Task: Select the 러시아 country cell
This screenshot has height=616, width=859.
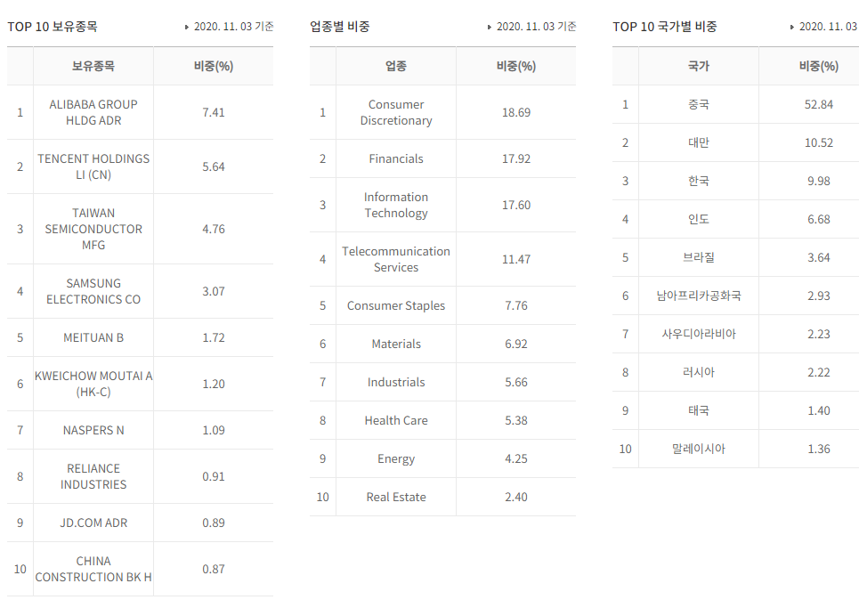Action: 699,373
